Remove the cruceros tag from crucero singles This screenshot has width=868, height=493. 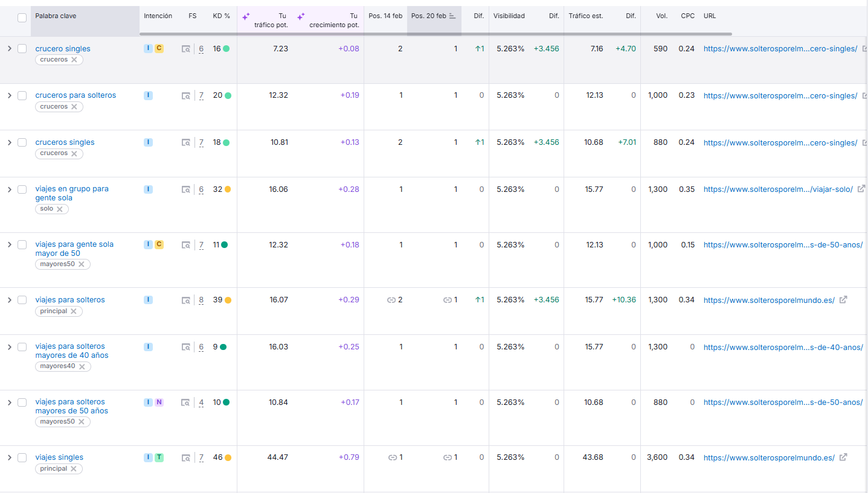(74, 60)
